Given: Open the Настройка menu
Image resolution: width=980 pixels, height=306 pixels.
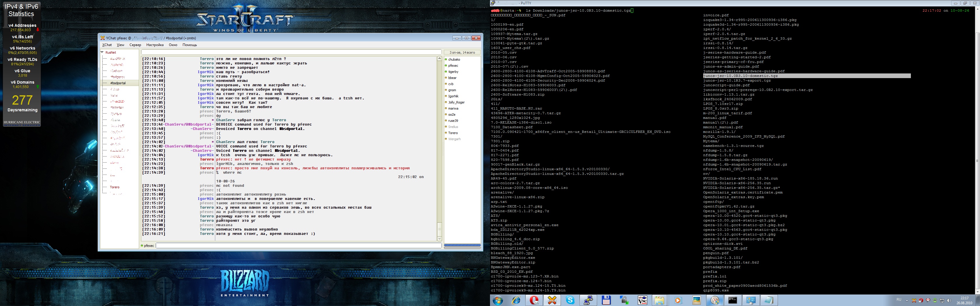Looking at the screenshot, I should click(x=155, y=45).
